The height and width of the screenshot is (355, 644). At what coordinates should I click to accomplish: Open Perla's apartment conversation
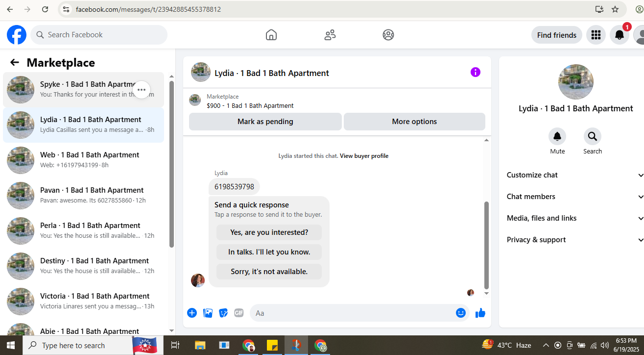coord(83,231)
